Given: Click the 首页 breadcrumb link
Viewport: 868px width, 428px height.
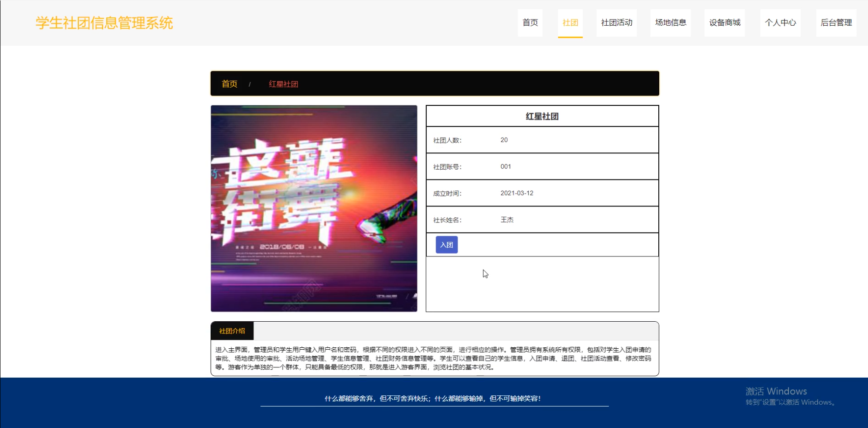Looking at the screenshot, I should click(x=229, y=84).
